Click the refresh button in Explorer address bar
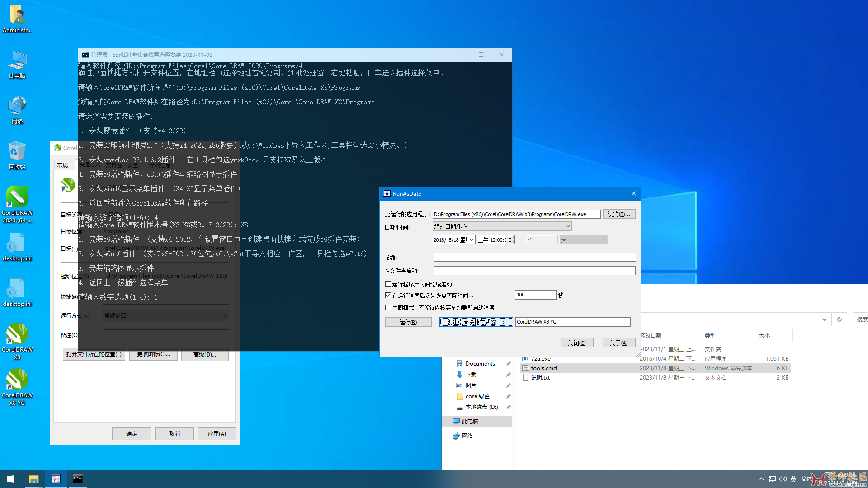868x488 pixels. point(840,319)
